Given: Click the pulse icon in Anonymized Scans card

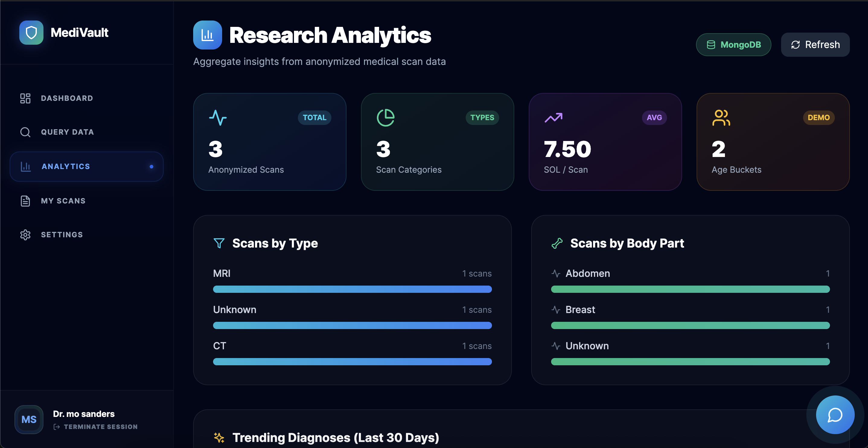Looking at the screenshot, I should pyautogui.click(x=218, y=118).
